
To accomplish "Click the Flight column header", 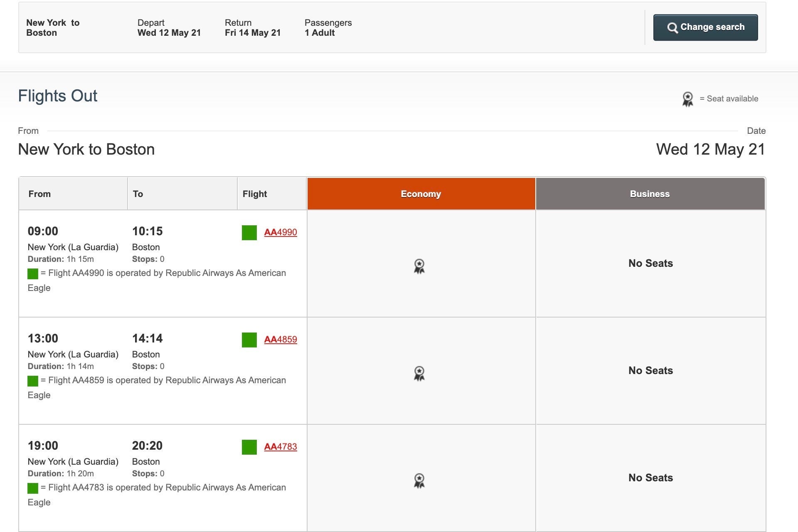I will coord(255,194).
